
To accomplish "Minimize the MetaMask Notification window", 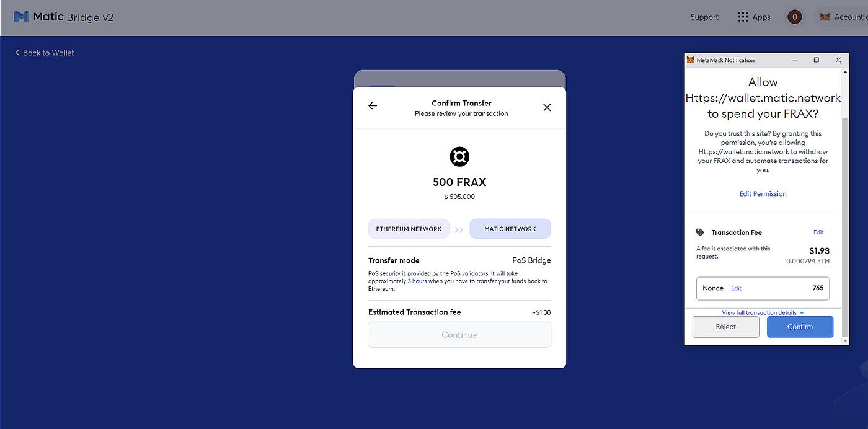I will [x=794, y=60].
